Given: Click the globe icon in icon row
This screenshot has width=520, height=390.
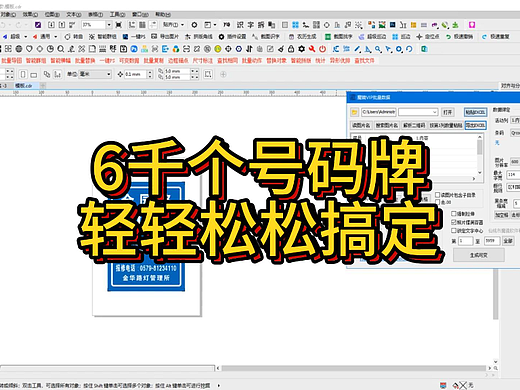Looking at the screenshot, I should tap(19, 49).
